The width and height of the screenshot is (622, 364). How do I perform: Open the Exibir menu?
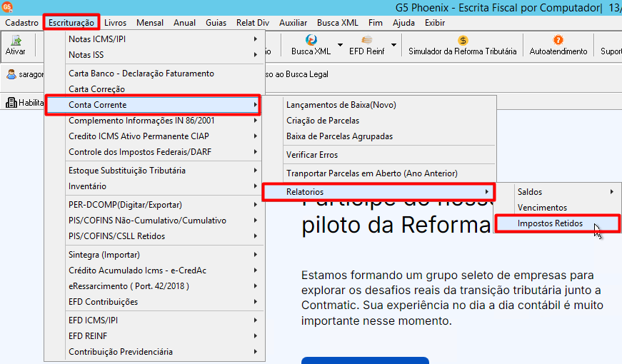coord(435,23)
